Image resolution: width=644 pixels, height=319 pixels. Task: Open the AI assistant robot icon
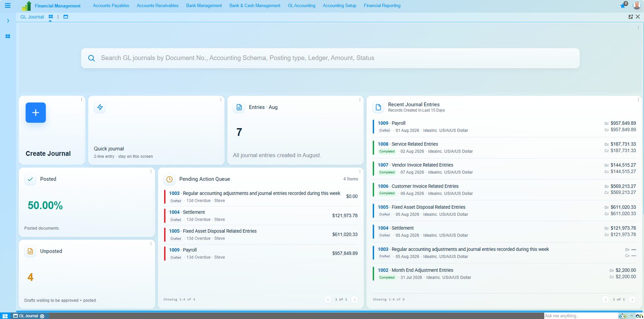tap(623, 316)
